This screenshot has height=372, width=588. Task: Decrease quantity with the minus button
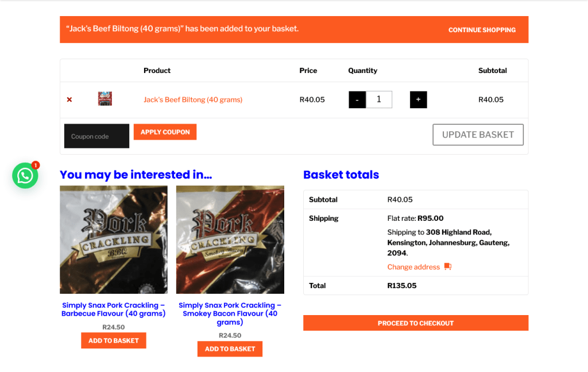point(357,99)
